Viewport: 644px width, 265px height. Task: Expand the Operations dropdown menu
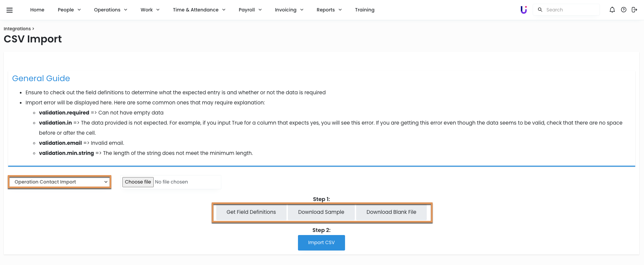tap(110, 10)
